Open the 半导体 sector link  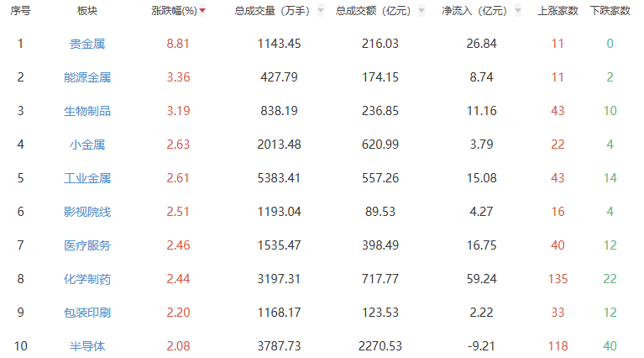click(x=87, y=346)
